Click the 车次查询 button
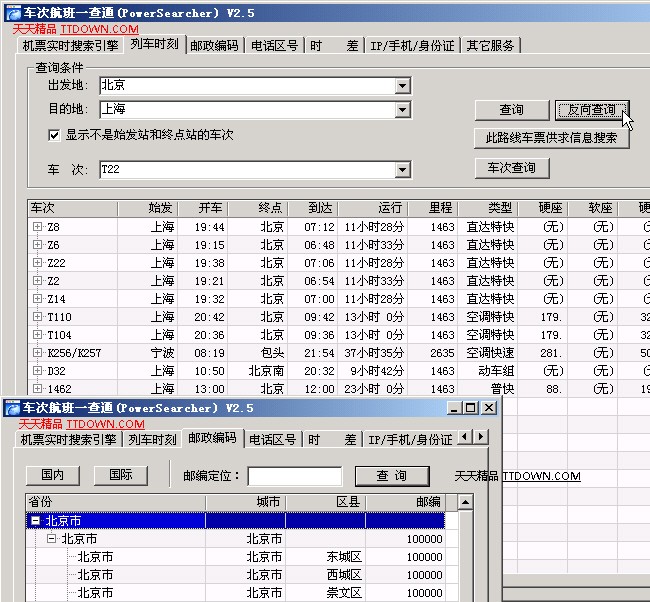This screenshot has height=602, width=650. click(x=512, y=168)
